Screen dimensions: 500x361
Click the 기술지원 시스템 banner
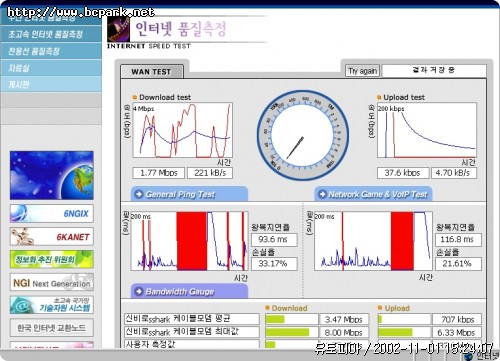pos(52,305)
